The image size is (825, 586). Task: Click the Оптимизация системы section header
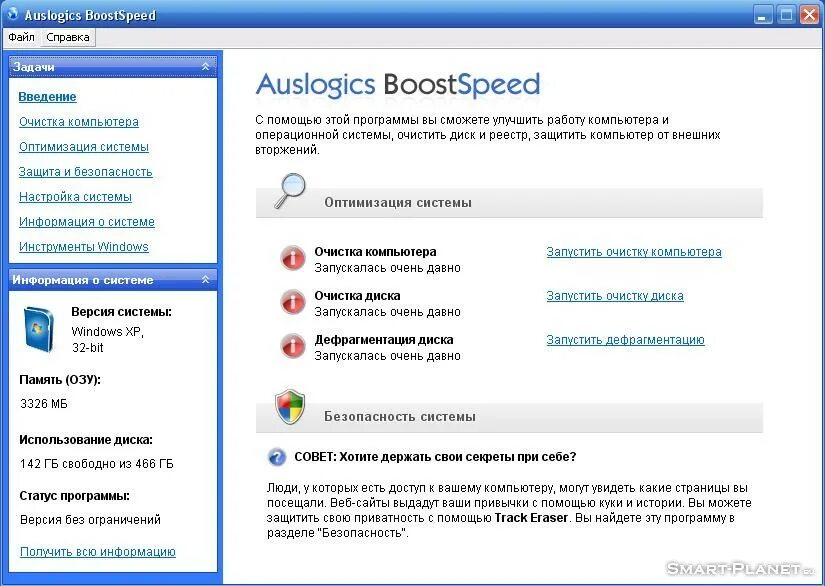coord(509,203)
